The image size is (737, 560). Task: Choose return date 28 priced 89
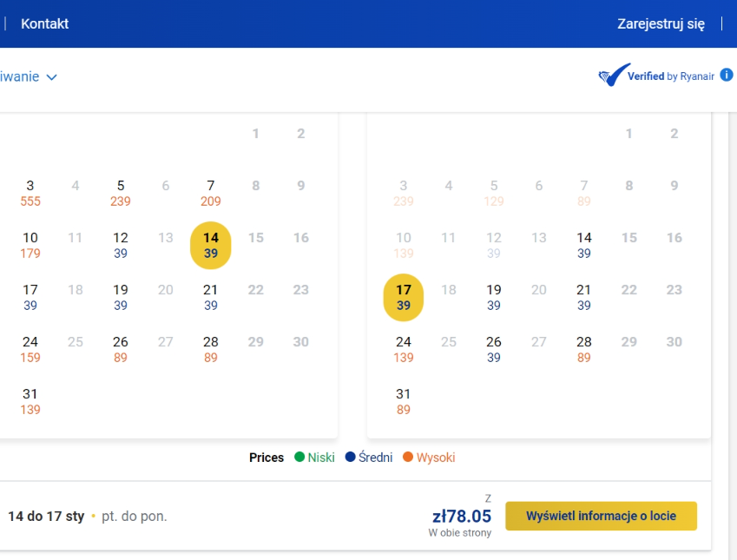tap(583, 349)
